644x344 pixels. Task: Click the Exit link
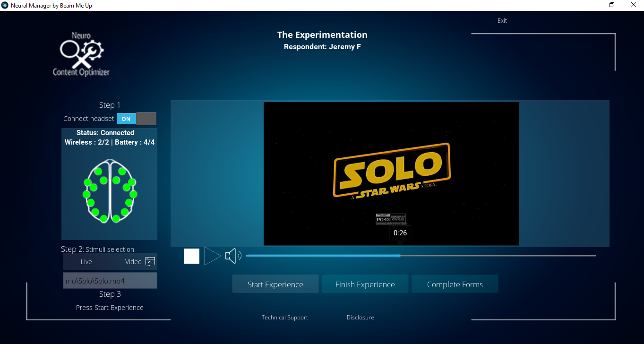[502, 21]
